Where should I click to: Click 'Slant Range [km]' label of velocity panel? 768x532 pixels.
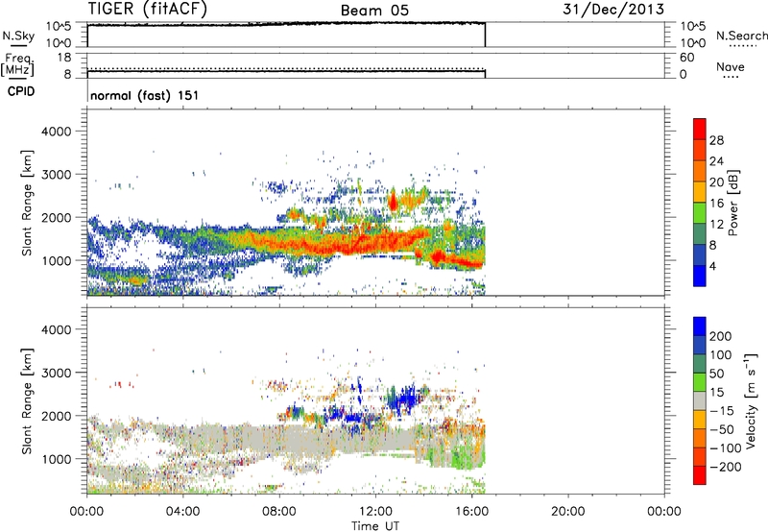pyautogui.click(x=27, y=400)
